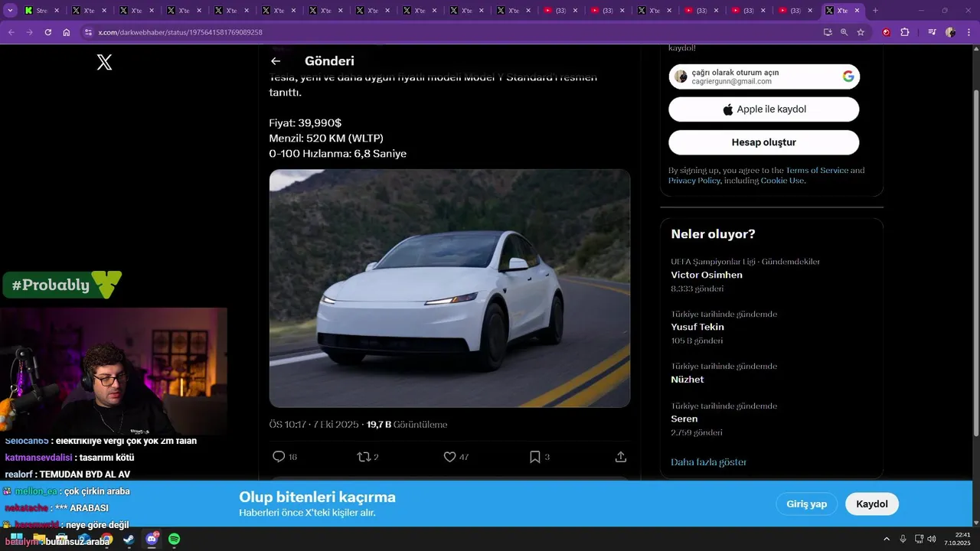
Task: Close the active X tab
Action: click(x=857, y=11)
